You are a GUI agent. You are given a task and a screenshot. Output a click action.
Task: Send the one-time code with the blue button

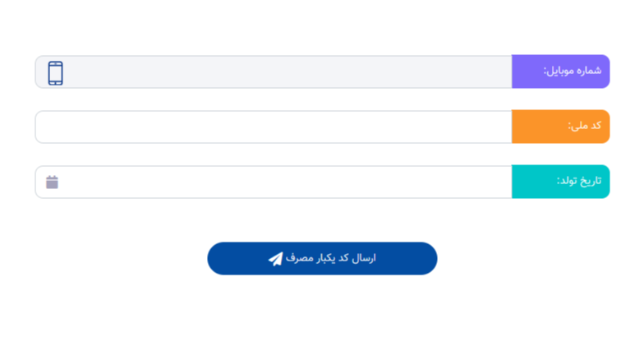click(322, 259)
